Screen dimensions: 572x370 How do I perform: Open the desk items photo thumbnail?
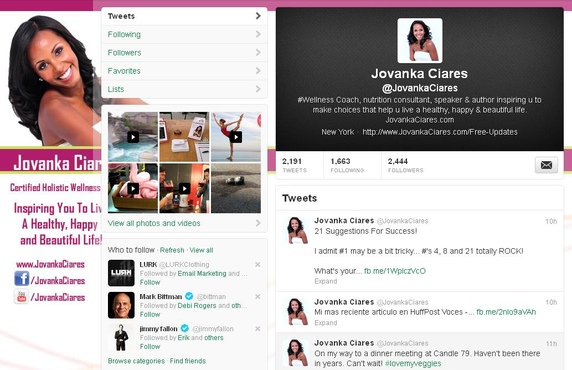pyautogui.click(x=185, y=137)
